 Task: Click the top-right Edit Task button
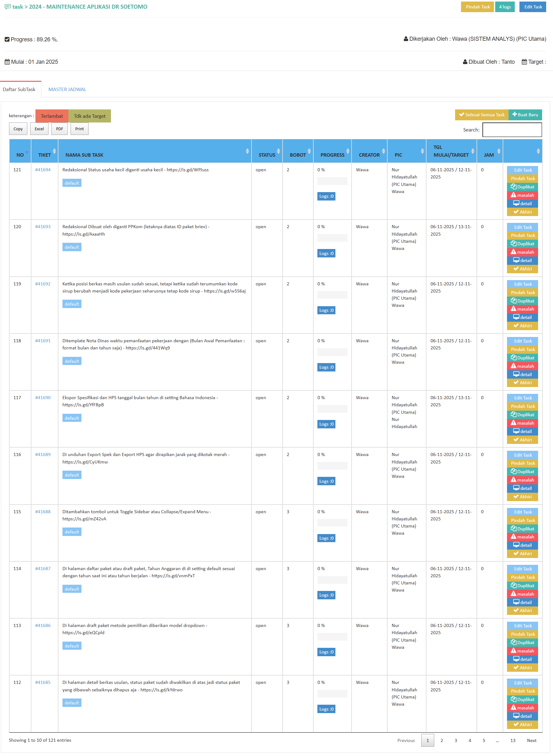coord(533,7)
